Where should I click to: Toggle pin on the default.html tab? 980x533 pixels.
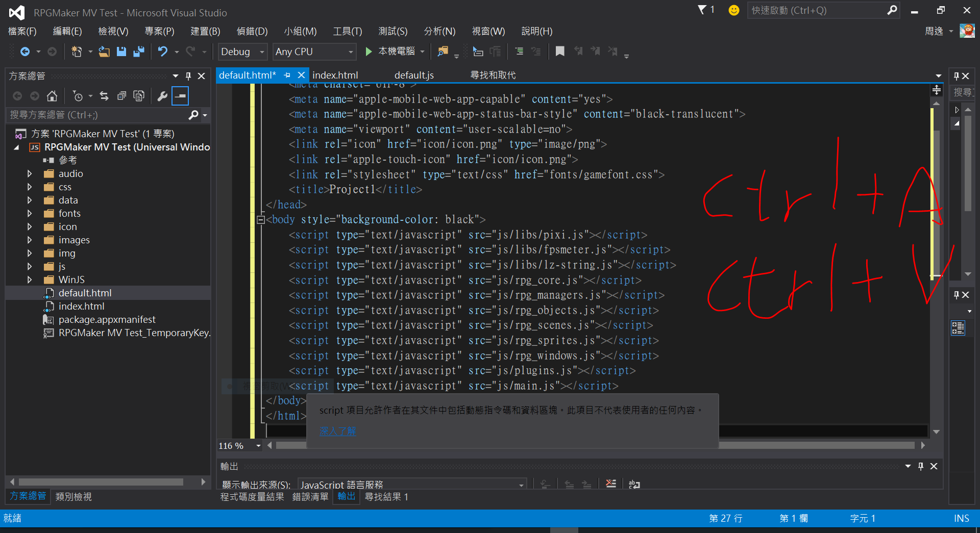287,75
